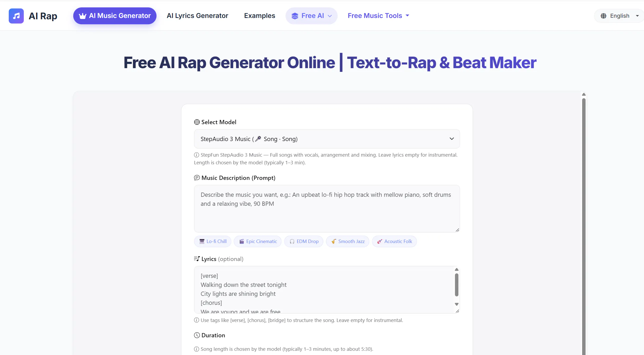Click the info icon by song length note
The height and width of the screenshot is (355, 644).
pyautogui.click(x=196, y=349)
